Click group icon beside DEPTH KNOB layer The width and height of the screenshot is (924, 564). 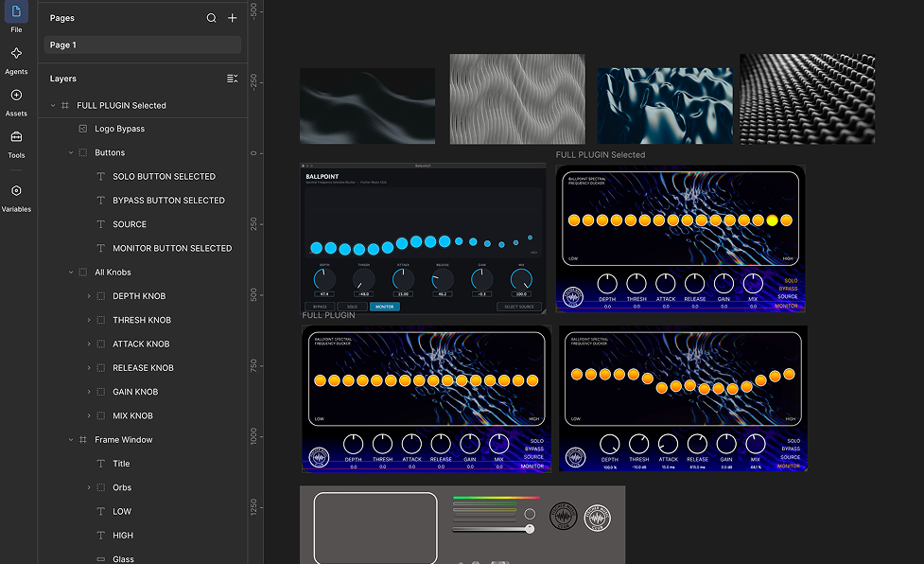pos(101,296)
